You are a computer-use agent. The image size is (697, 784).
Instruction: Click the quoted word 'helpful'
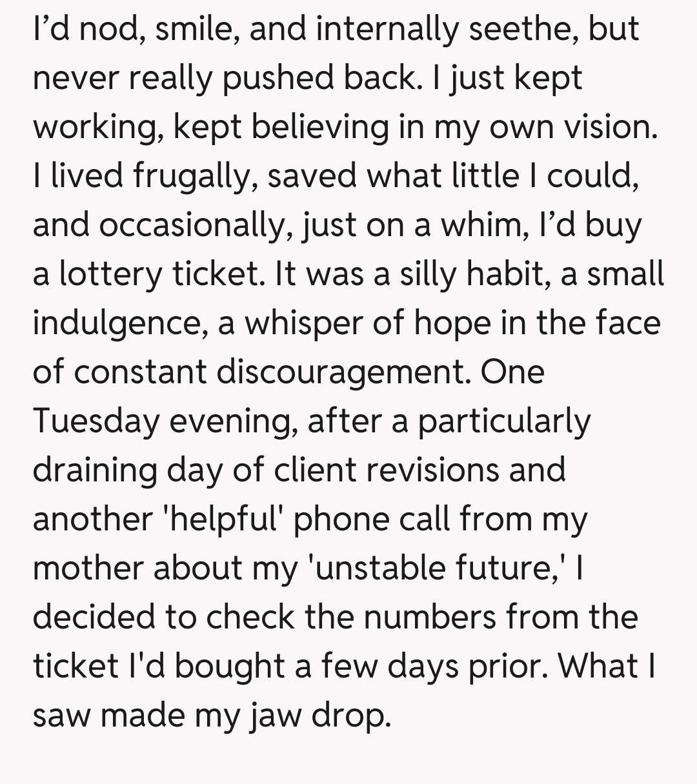[x=225, y=519]
